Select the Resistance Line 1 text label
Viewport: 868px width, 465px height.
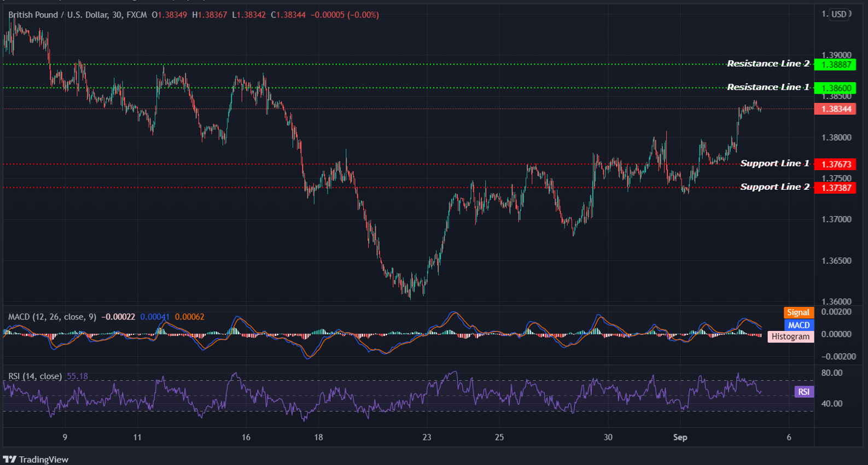click(768, 88)
